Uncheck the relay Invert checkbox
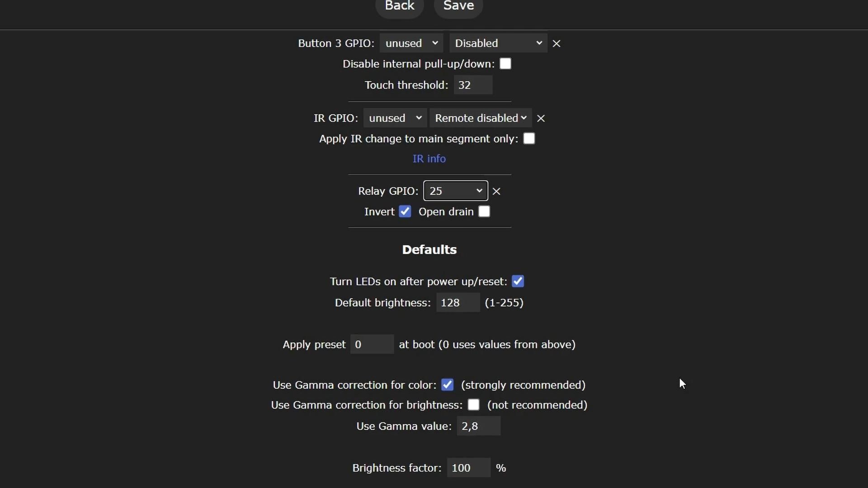This screenshot has width=868, height=488. point(405,211)
